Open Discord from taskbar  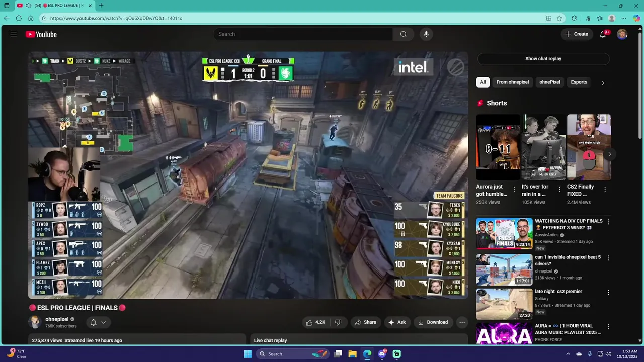(382, 354)
